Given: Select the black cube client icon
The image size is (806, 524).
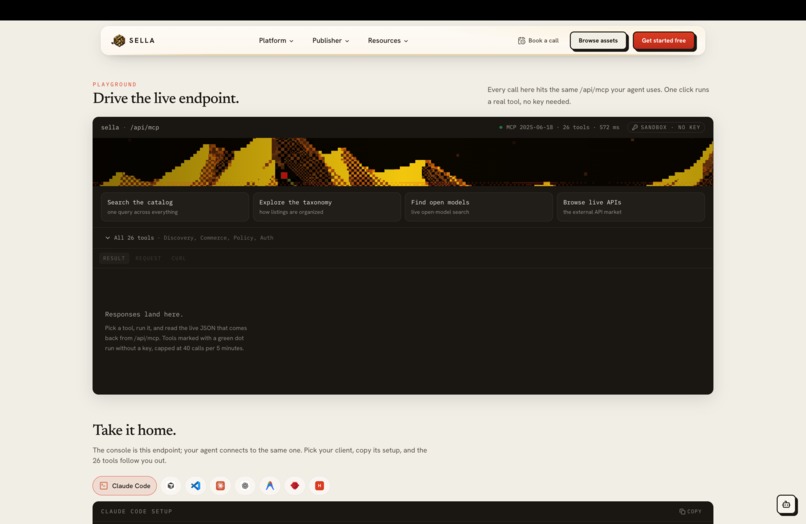Looking at the screenshot, I should [x=171, y=485].
